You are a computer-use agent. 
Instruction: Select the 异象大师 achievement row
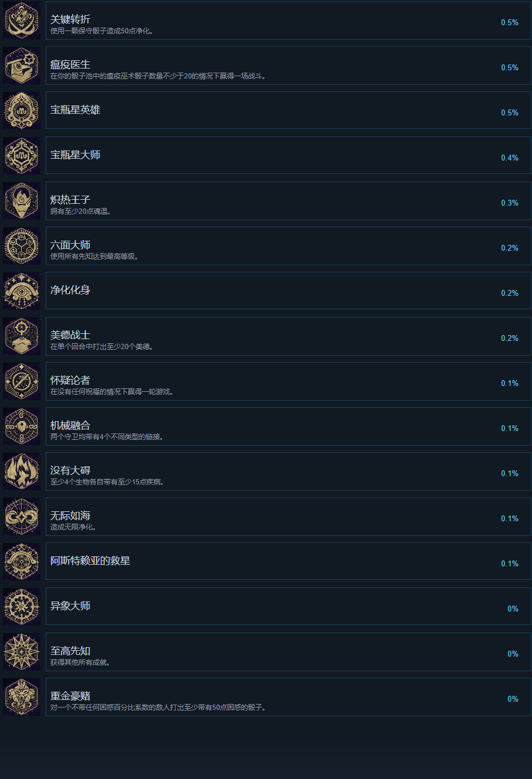pyautogui.click(x=288, y=607)
